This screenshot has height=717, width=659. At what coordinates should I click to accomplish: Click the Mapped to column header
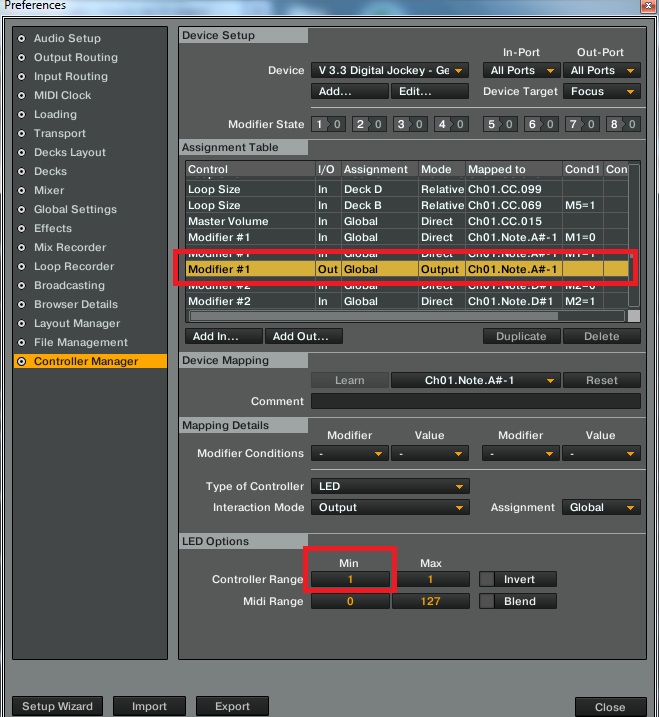[514, 170]
